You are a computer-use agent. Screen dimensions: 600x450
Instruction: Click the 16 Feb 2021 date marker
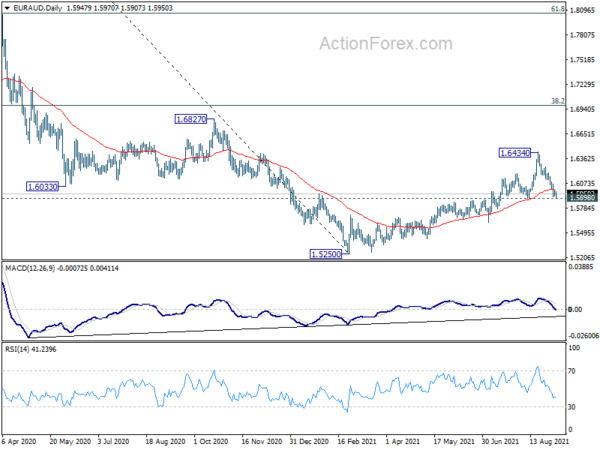coord(357,441)
